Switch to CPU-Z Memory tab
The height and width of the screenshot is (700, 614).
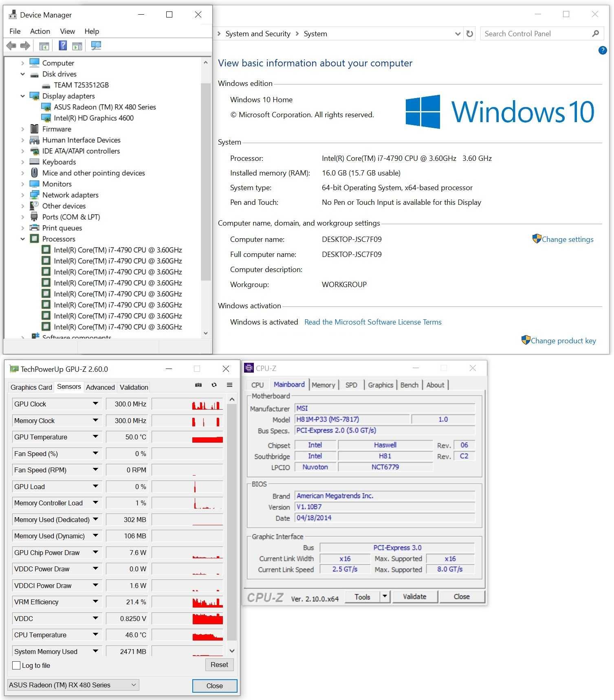click(x=324, y=385)
